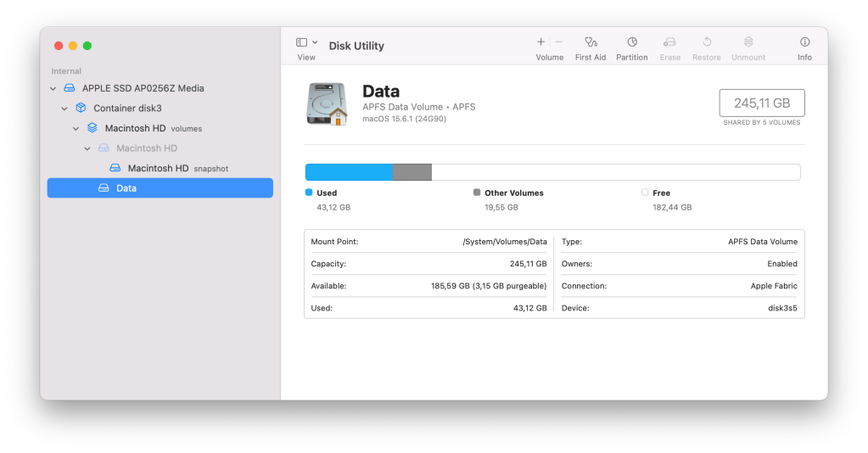The width and height of the screenshot is (868, 453).
Task: Click the minus remove volume icon
Action: click(559, 42)
